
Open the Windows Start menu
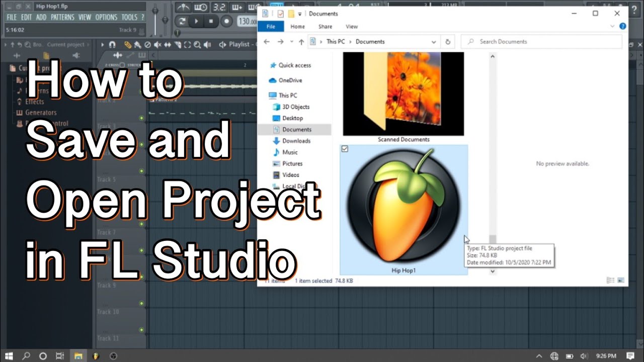click(10, 355)
